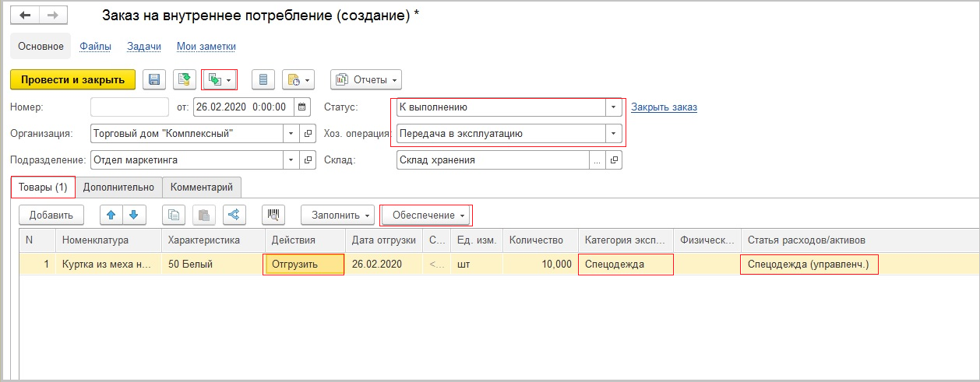Move the selected row up

[x=111, y=215]
